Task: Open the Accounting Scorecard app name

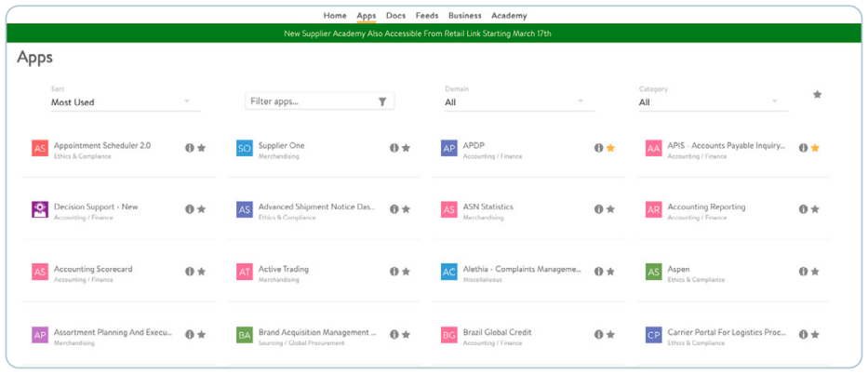Action: coord(93,270)
